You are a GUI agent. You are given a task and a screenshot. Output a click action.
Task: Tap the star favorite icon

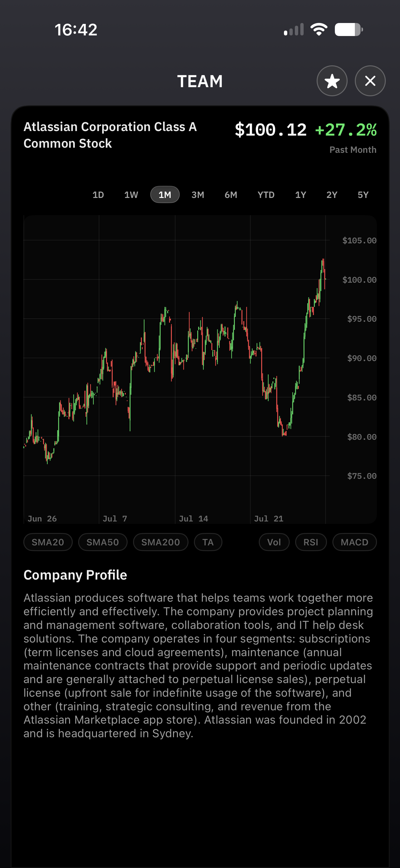click(x=332, y=81)
